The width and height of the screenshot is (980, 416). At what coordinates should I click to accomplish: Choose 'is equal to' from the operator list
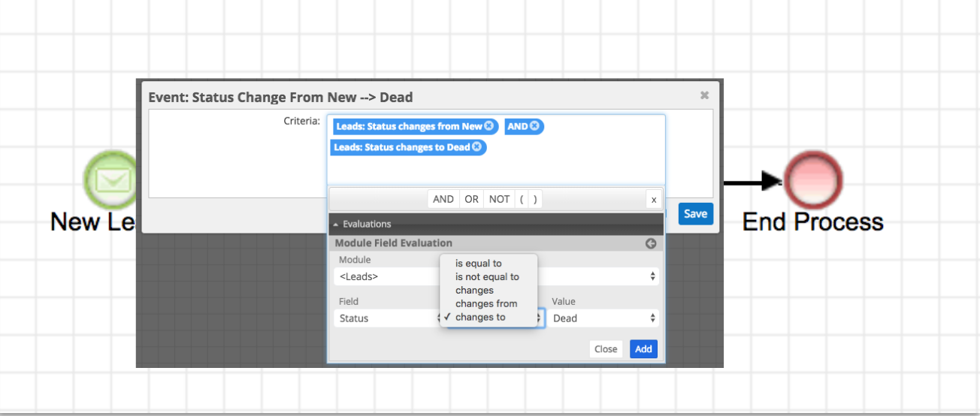478,264
